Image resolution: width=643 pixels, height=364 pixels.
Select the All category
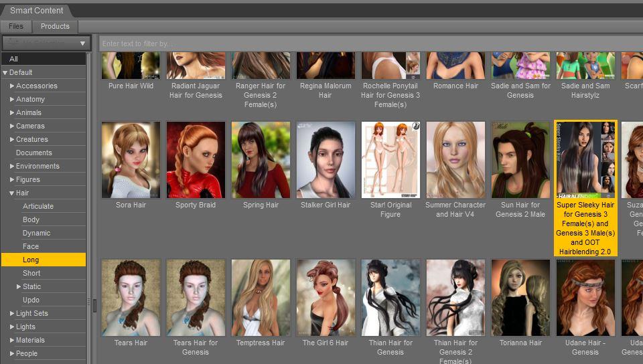pos(44,59)
